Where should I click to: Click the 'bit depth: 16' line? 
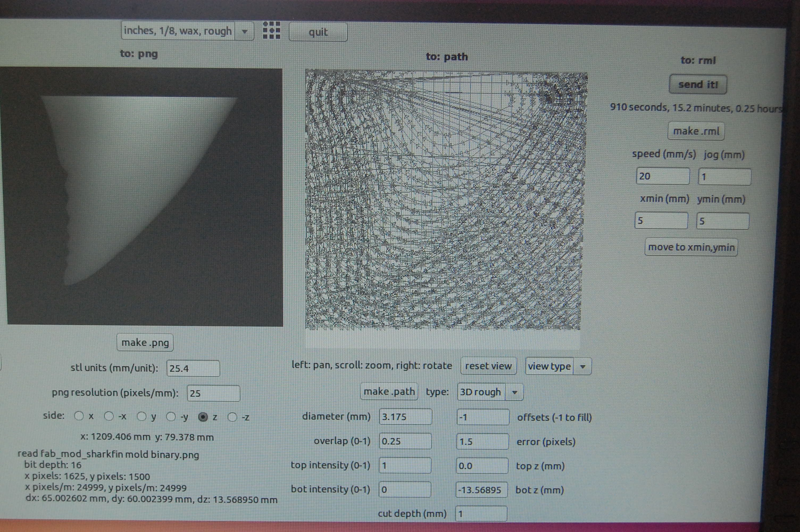pos(53,465)
